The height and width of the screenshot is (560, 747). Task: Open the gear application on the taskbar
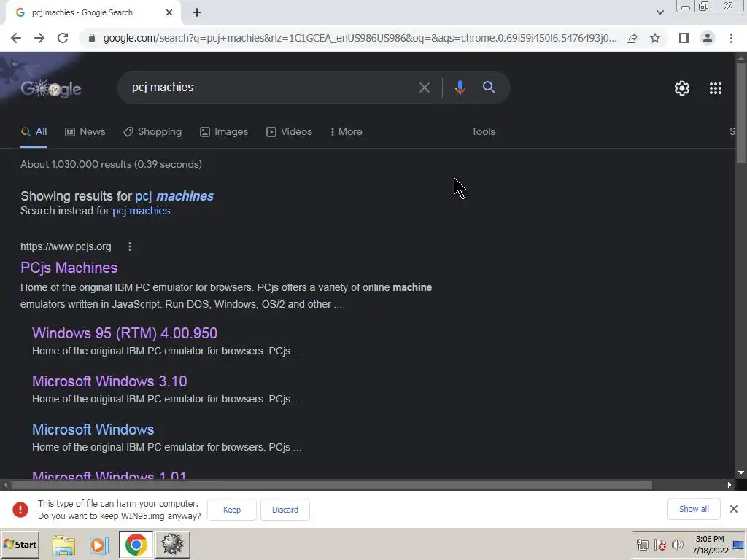172,545
